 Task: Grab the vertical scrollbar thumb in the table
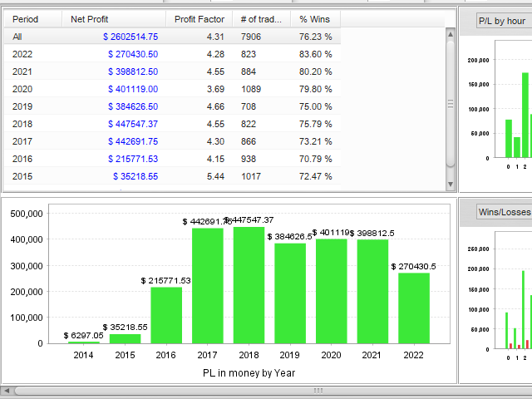tap(451, 104)
